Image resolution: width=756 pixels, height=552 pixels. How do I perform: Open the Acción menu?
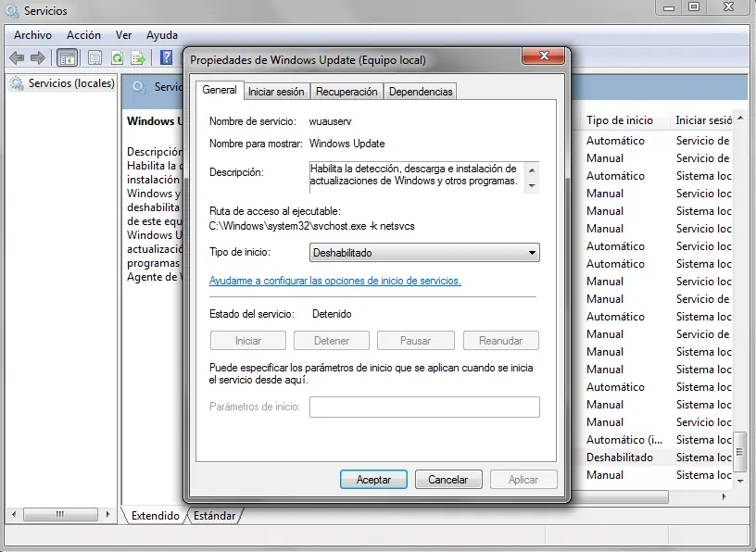click(83, 35)
